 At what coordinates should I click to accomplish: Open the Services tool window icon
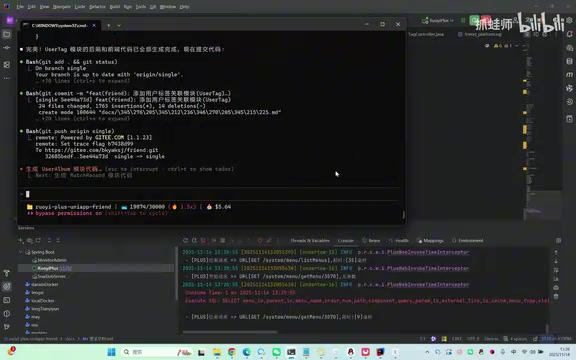click(7, 287)
